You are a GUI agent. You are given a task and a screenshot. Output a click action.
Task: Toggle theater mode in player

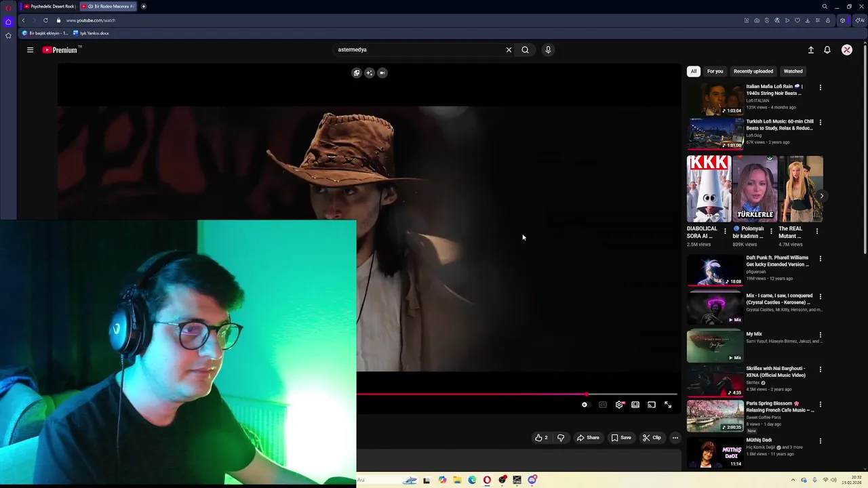[x=635, y=405]
